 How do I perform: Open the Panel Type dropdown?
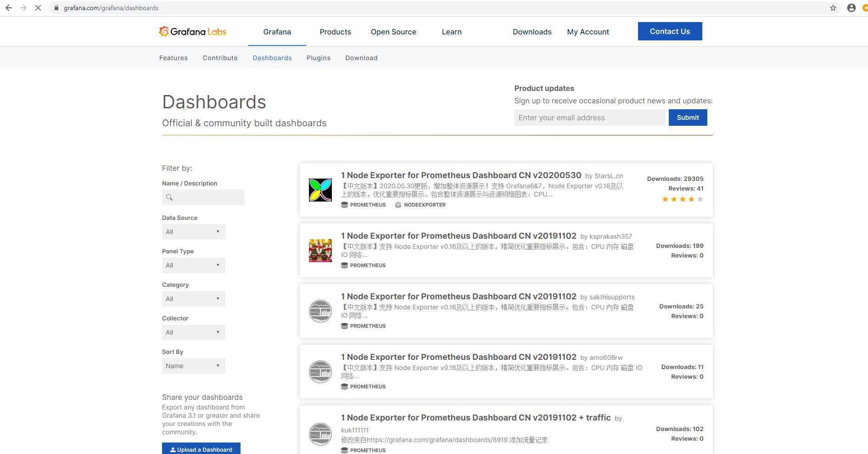(x=193, y=265)
